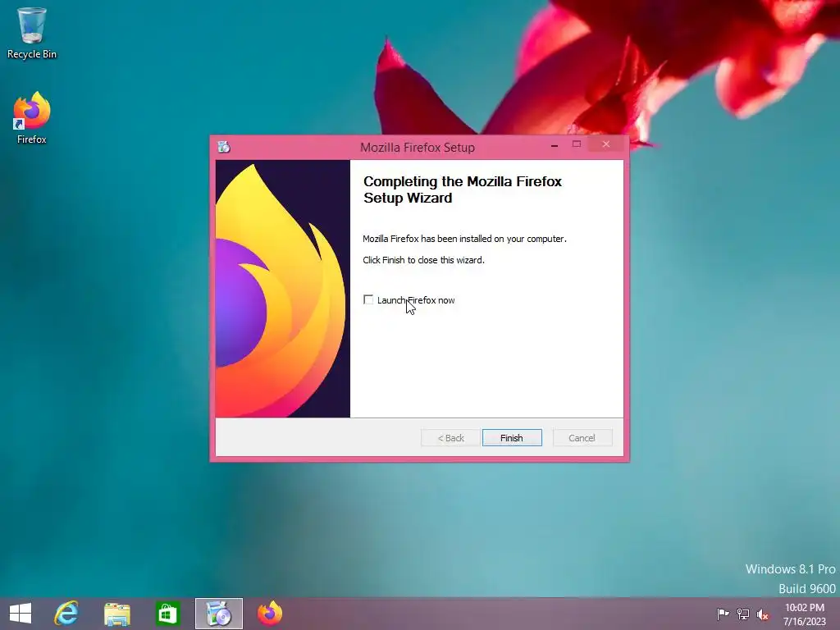The image size is (840, 630).
Task: Open the Windows Store taskbar icon
Action: click(x=167, y=614)
